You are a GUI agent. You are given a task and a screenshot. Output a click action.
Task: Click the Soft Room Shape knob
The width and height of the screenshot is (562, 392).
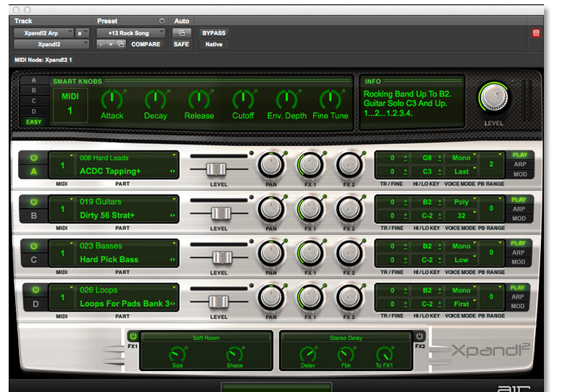[234, 354]
